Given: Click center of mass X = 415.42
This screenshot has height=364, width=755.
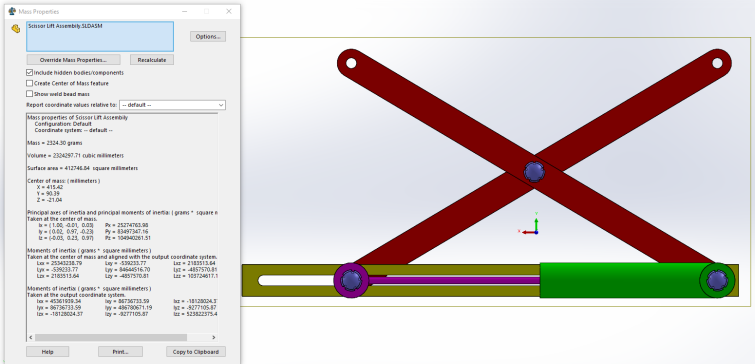Looking at the screenshot, I should pos(50,187).
